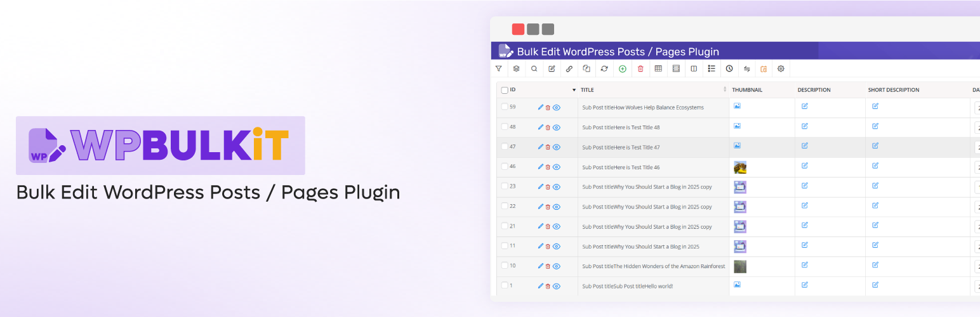Click the DESCRIPTION column header

[814, 90]
